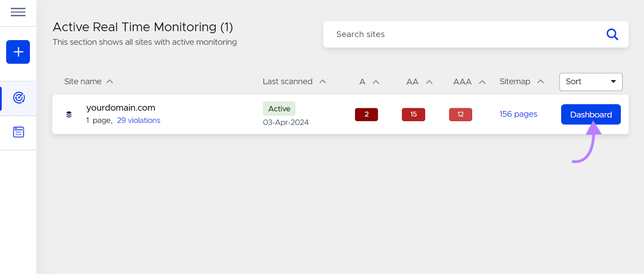Open the real time monitoring sidebar icon

19,98
